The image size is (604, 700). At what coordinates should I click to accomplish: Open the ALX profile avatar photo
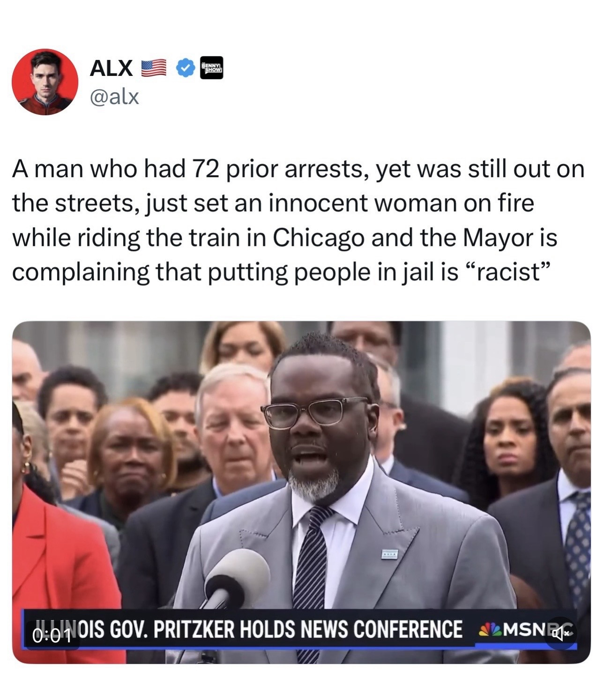45,82
